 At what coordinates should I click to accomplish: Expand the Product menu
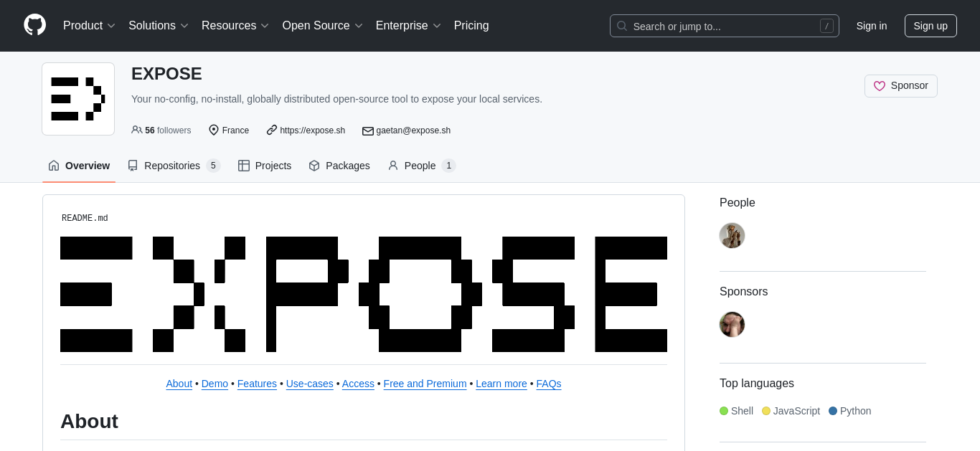[89, 26]
